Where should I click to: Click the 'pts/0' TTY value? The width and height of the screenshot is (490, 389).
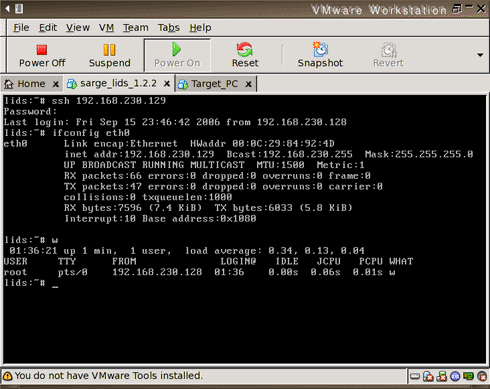tap(72, 272)
